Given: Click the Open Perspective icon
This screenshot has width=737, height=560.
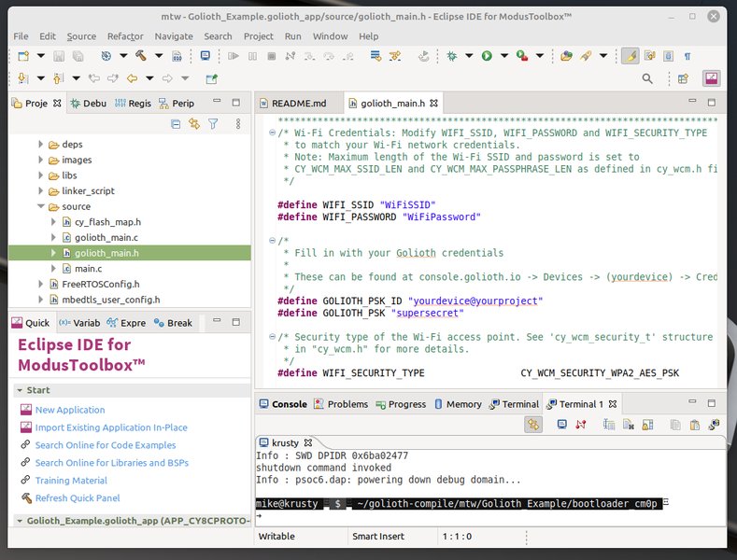Looking at the screenshot, I should coord(683,79).
